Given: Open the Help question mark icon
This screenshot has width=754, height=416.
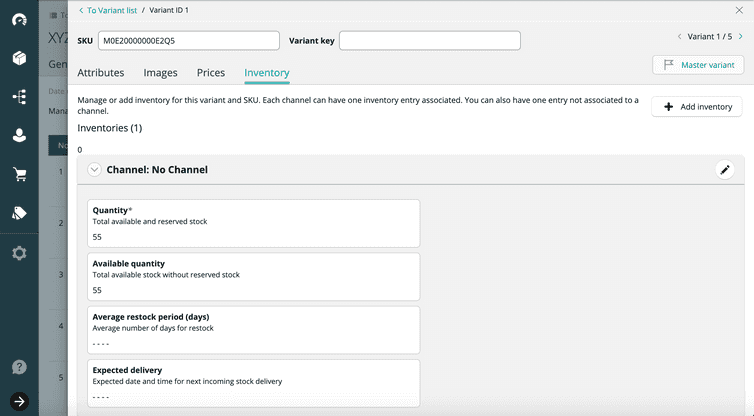Looking at the screenshot, I should click(19, 368).
